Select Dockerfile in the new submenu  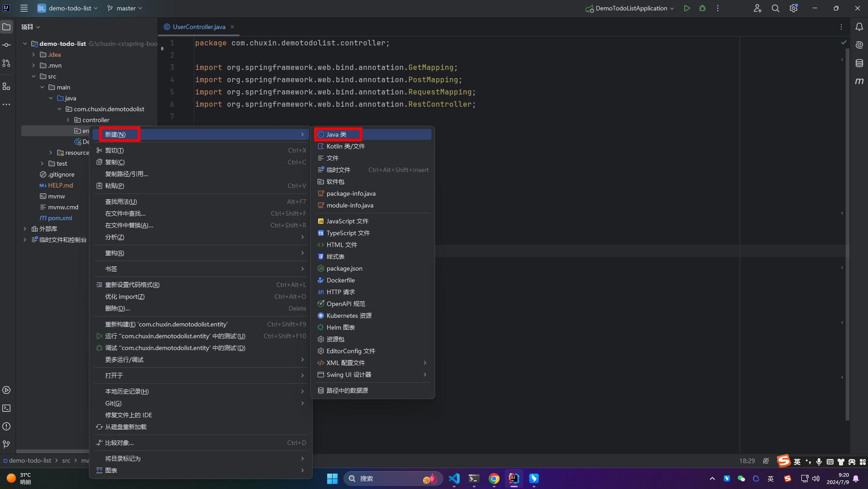coord(373,280)
